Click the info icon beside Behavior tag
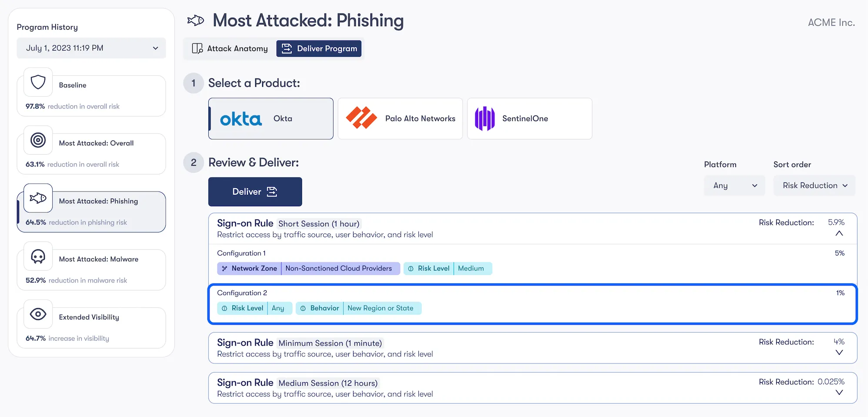This screenshot has height=417, width=868. tap(303, 308)
